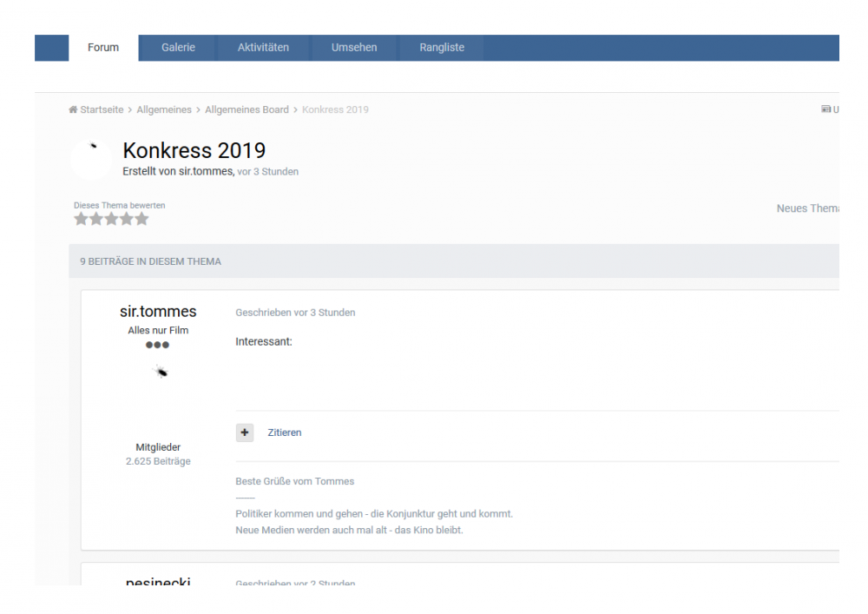Image resolution: width=868 pixels, height=614 pixels.
Task: Rate the topic with five stars
Action: point(141,220)
